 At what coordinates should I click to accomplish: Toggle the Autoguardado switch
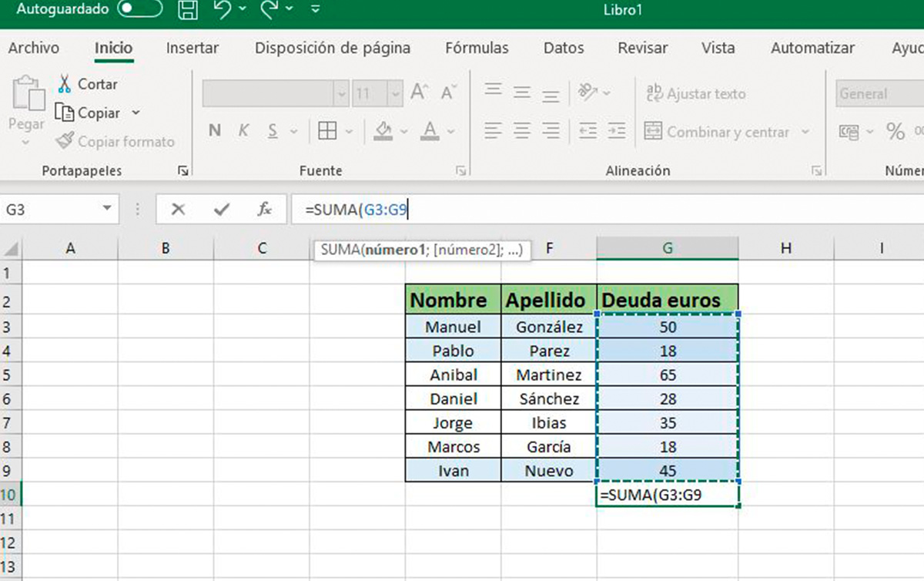click(x=140, y=10)
